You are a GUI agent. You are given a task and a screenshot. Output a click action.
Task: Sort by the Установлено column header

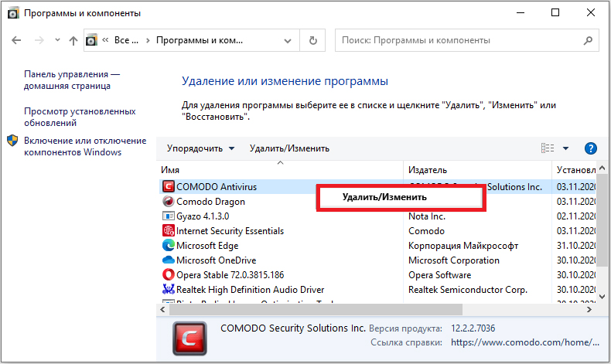[575, 170]
